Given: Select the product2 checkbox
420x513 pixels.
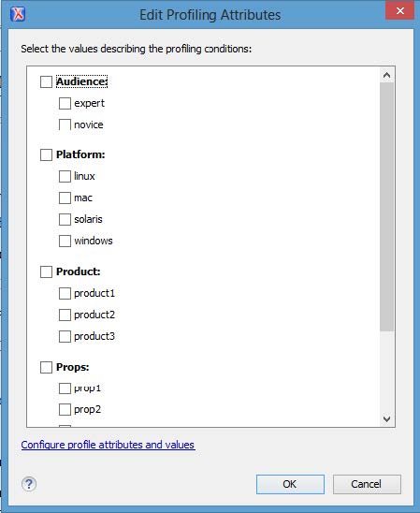Looking at the screenshot, I should pos(65,315).
